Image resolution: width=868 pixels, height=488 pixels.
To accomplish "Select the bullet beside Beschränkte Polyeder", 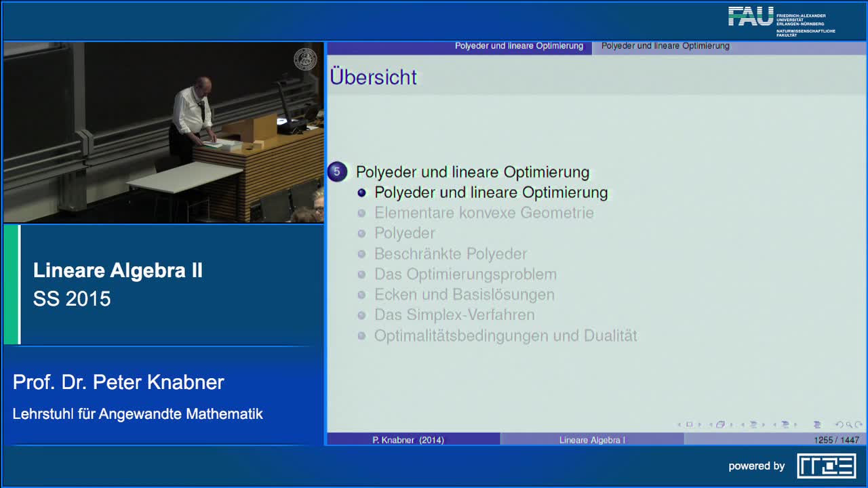I will click(x=362, y=253).
